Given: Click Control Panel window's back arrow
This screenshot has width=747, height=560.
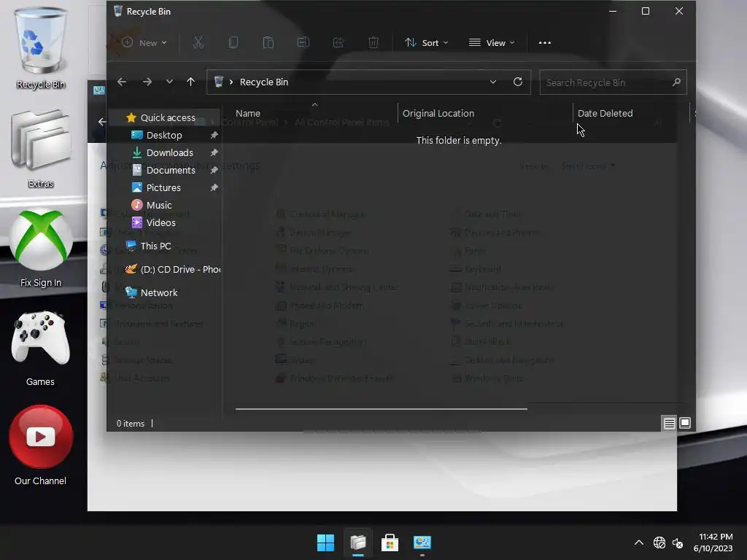Looking at the screenshot, I should pyautogui.click(x=101, y=122).
